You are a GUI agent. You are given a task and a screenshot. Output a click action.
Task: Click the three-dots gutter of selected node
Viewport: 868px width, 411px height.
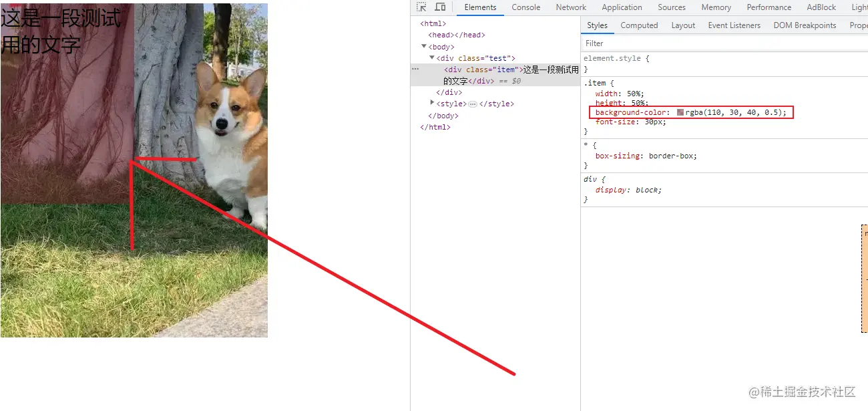point(415,69)
